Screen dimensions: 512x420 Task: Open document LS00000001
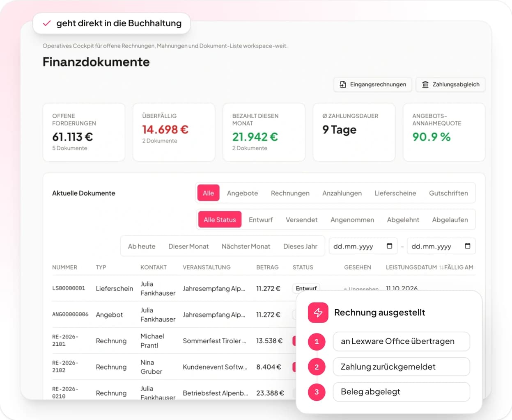(69, 288)
